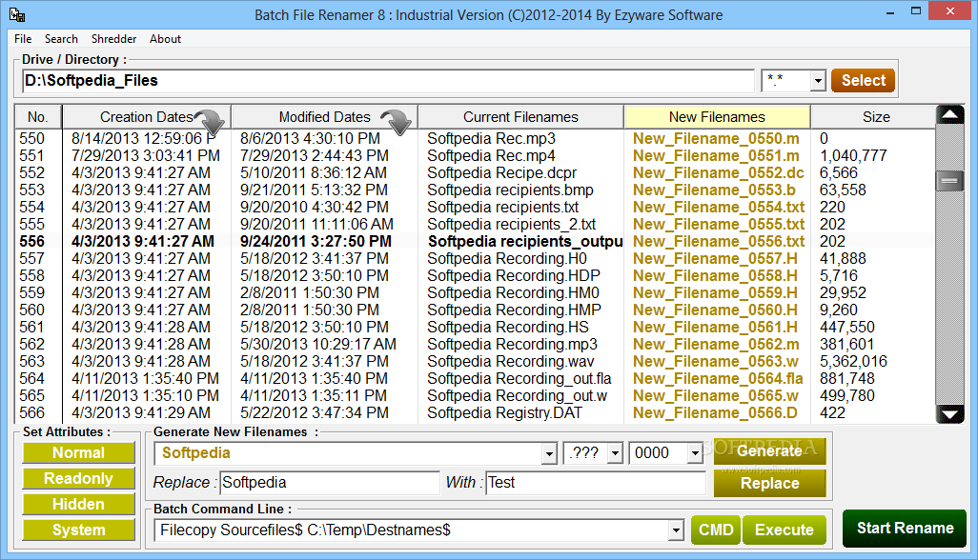Click creation date 7/29/2013 3:03:41 PM
Viewport: 978px width, 560px height.
coord(145,156)
